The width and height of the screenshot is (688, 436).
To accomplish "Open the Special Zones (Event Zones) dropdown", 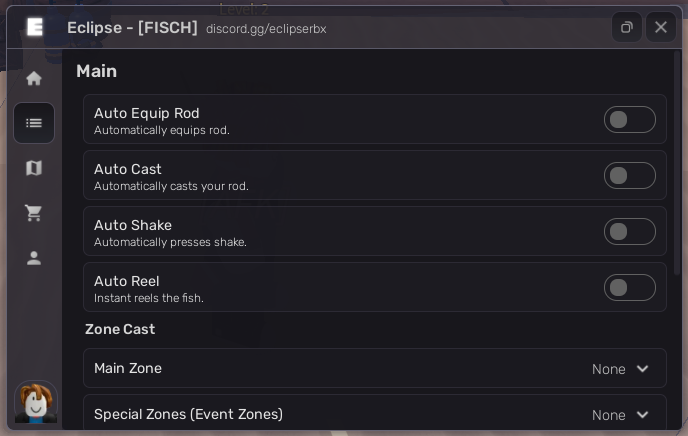I will [x=374, y=414].
